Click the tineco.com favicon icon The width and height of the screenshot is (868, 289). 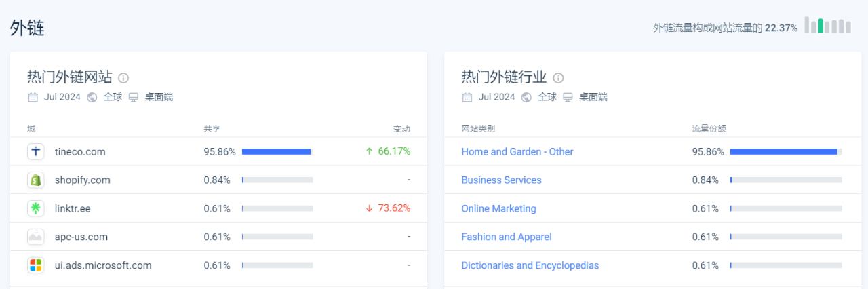pos(36,151)
